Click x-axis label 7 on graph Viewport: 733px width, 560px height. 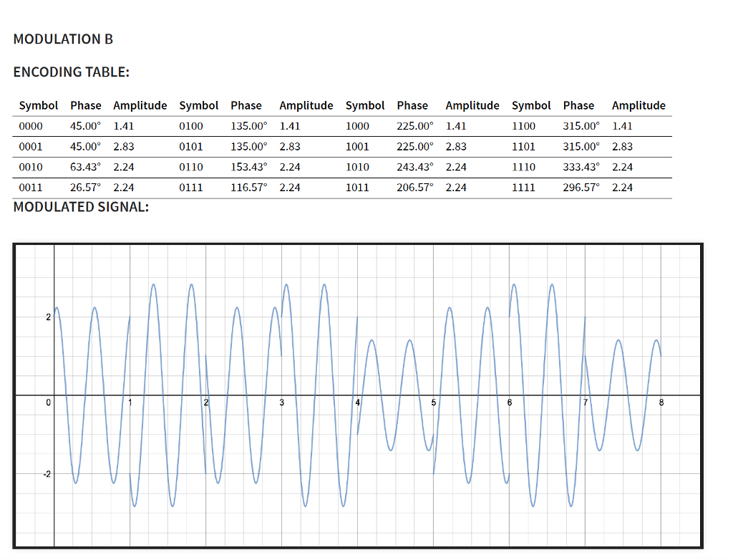586,402
